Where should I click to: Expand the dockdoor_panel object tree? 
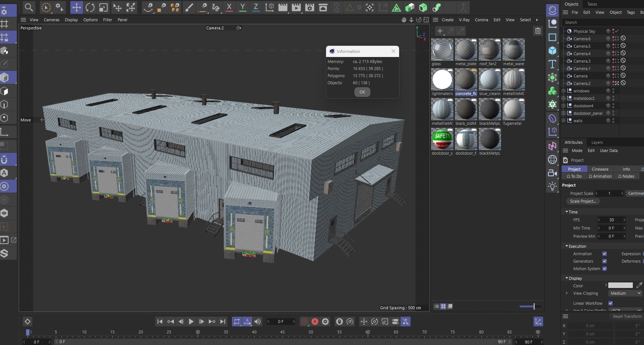[x=564, y=113]
